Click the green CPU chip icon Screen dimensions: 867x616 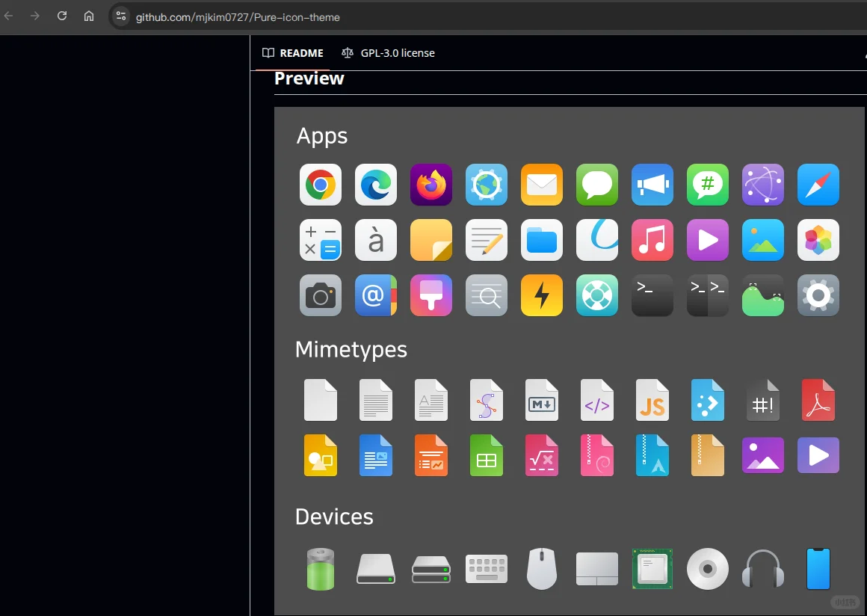652,569
